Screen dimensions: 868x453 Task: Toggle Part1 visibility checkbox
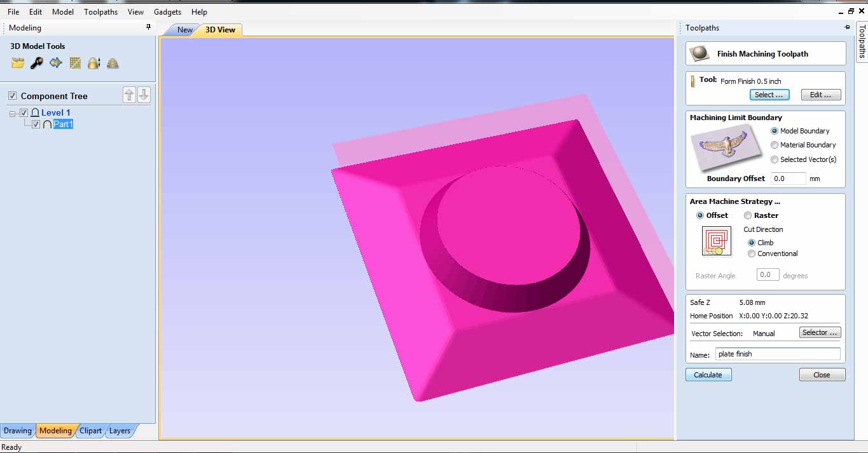(36, 125)
